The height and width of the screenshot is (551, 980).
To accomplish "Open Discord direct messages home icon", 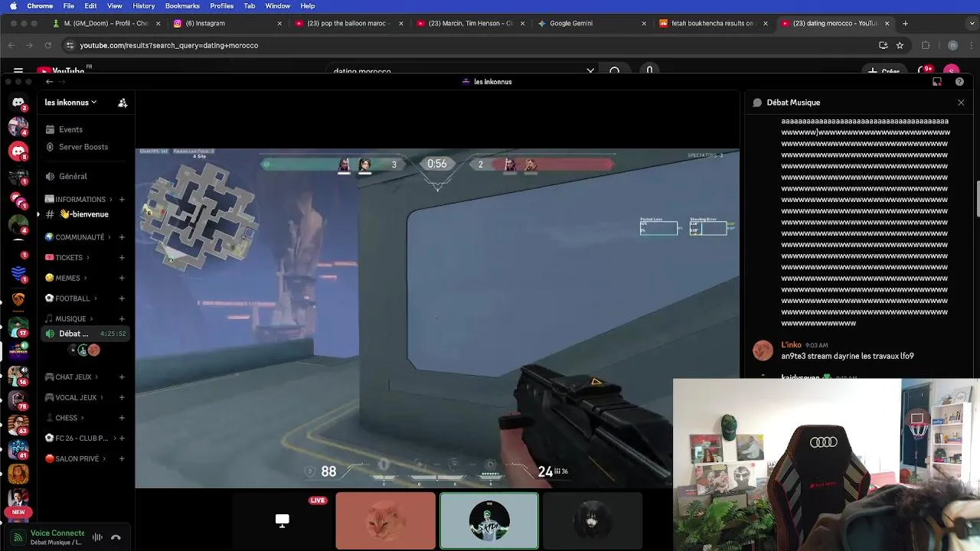I will click(18, 102).
